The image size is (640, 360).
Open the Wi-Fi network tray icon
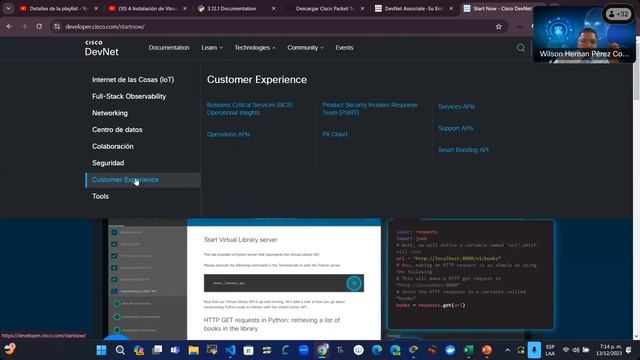566,350
